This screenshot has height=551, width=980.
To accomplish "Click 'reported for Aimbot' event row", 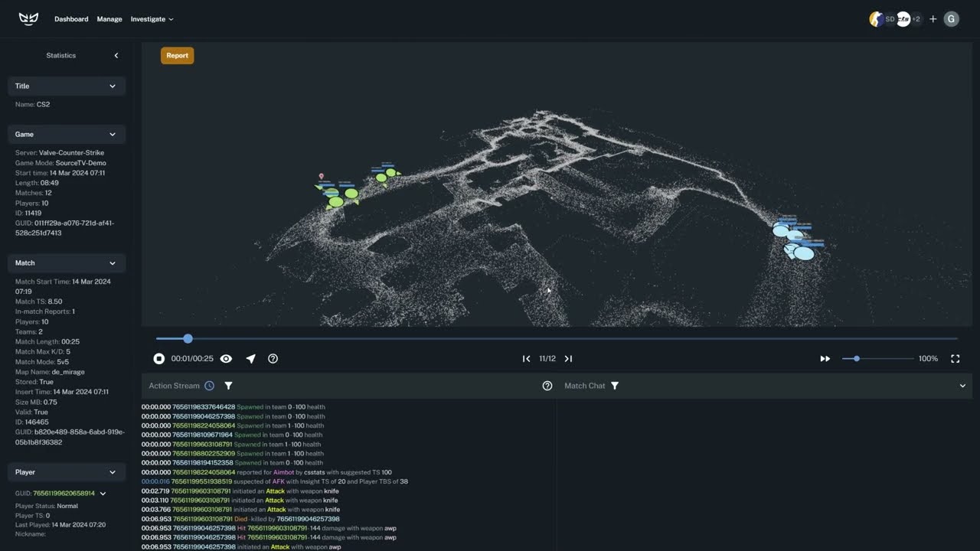I will [x=266, y=472].
